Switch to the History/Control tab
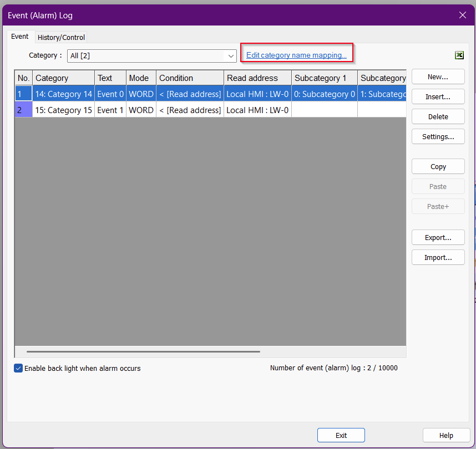This screenshot has height=449, width=476. [x=61, y=37]
